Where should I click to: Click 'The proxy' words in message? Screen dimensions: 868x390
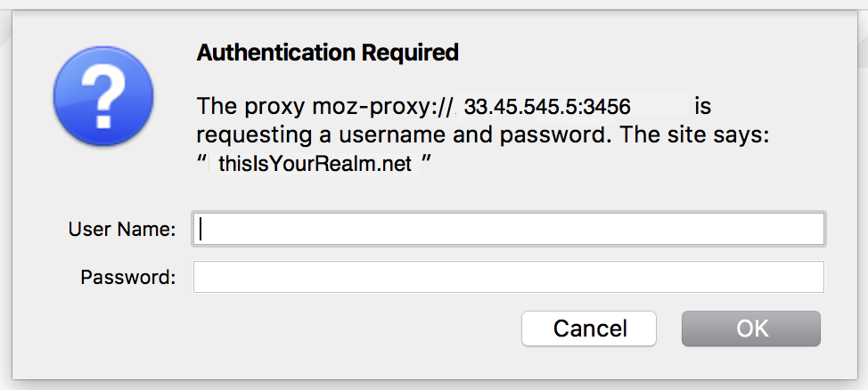point(250,107)
